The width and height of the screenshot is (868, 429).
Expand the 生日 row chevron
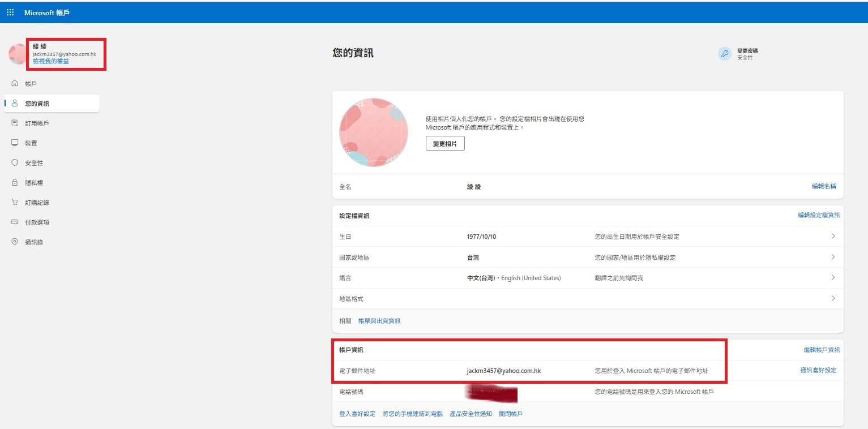tap(833, 236)
